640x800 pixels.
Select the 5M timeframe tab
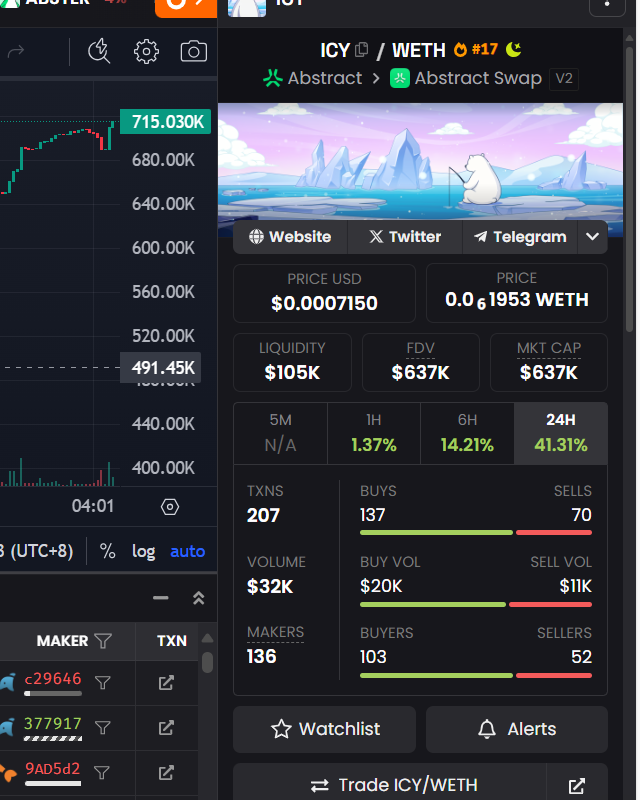tap(280, 433)
